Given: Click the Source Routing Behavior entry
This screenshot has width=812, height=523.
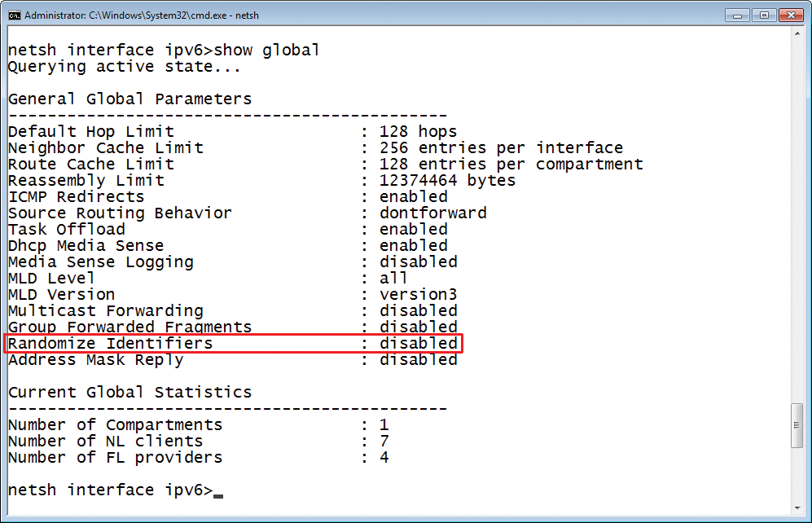Looking at the screenshot, I should 119,213.
